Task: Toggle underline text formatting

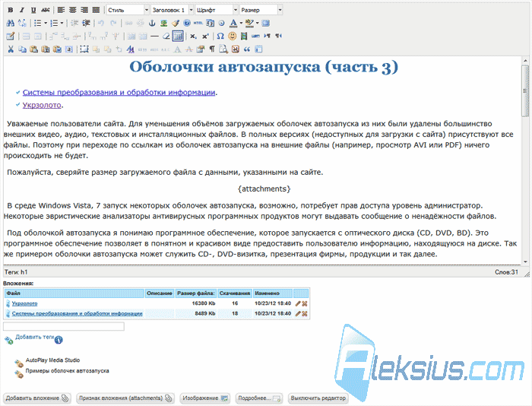Action: click(x=33, y=10)
